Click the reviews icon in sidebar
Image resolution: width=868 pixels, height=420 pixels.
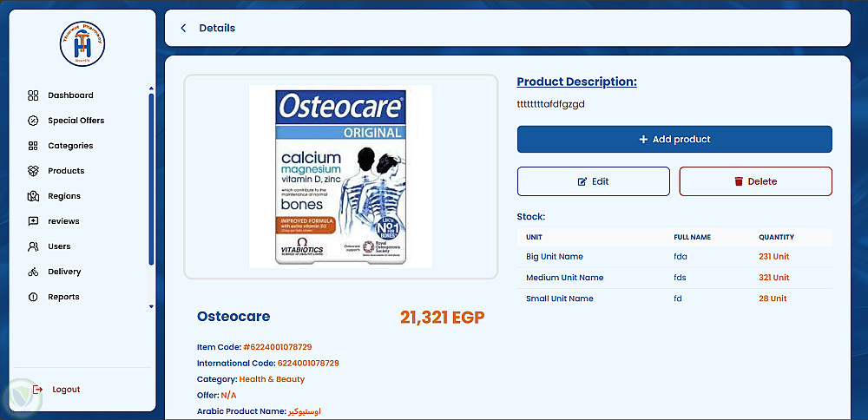coord(33,221)
